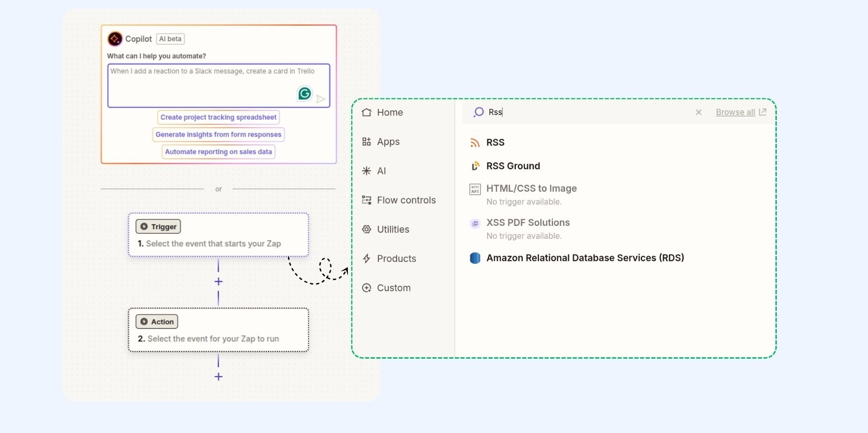Open the Home tab in sidebar
The height and width of the screenshot is (433, 868).
[390, 113]
